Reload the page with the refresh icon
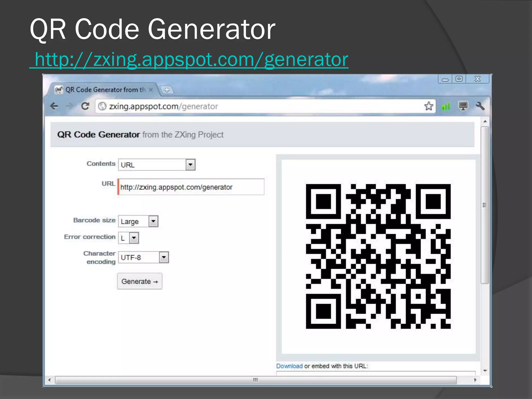Screen dimensions: 532x399 click(85, 106)
